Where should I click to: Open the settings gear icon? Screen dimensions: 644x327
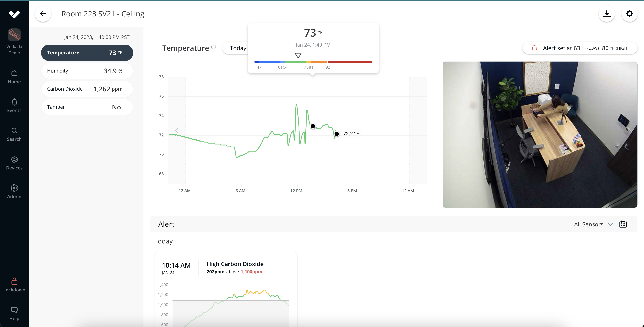(629, 13)
